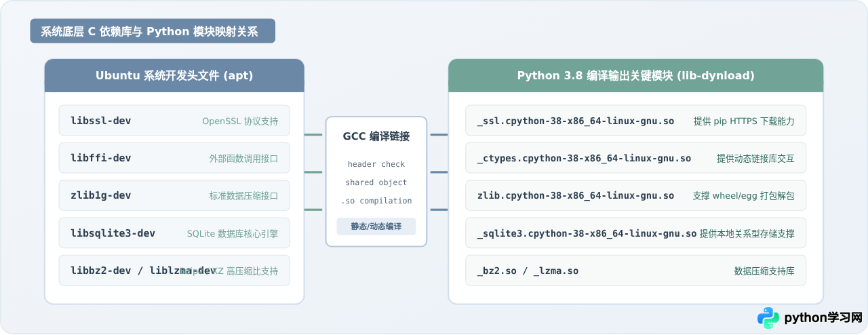Click the "OpenSSL 协议支持" description
This screenshot has height=335, width=868.
tap(240, 121)
